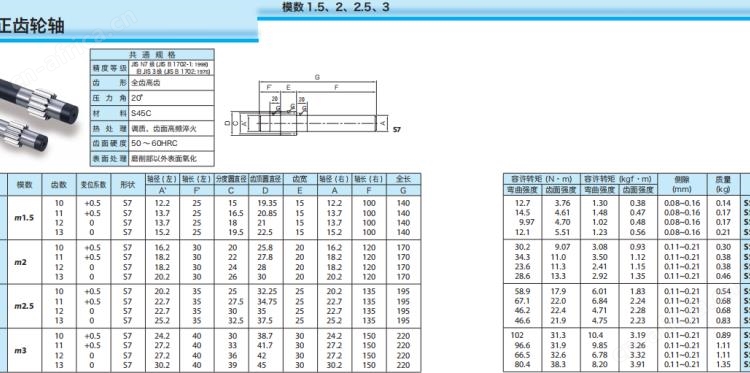
Task: Click the 模数 1.5、2、2.5、3 heading
Action: 336,7
